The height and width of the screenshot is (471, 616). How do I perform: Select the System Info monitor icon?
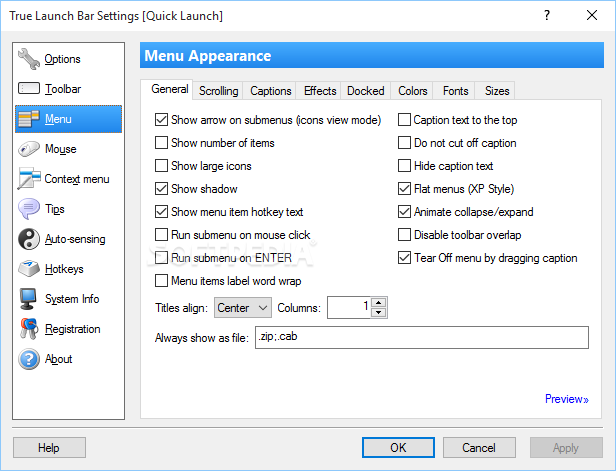point(29,299)
